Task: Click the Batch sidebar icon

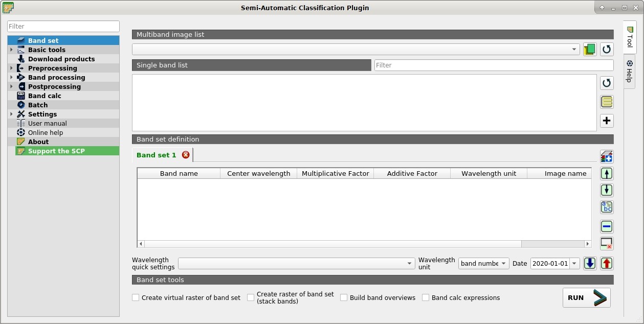Action: pyautogui.click(x=21, y=105)
